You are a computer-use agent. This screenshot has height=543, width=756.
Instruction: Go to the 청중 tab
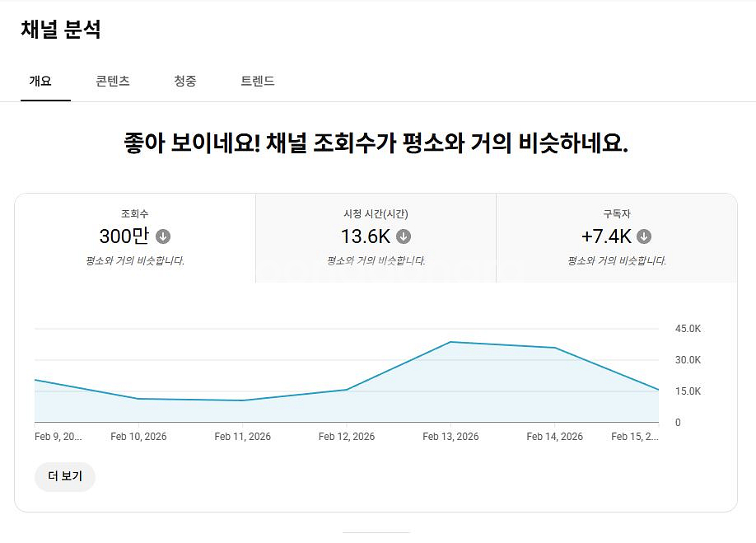[185, 81]
